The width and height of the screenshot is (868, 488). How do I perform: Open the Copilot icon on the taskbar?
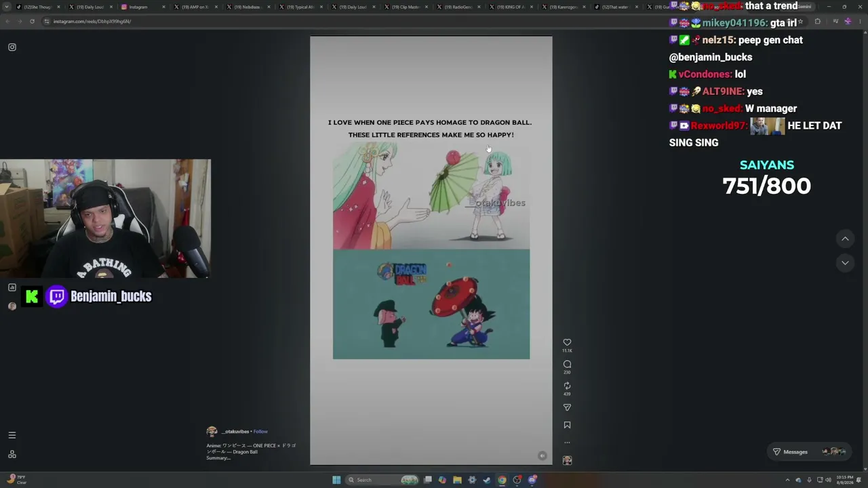(442, 480)
